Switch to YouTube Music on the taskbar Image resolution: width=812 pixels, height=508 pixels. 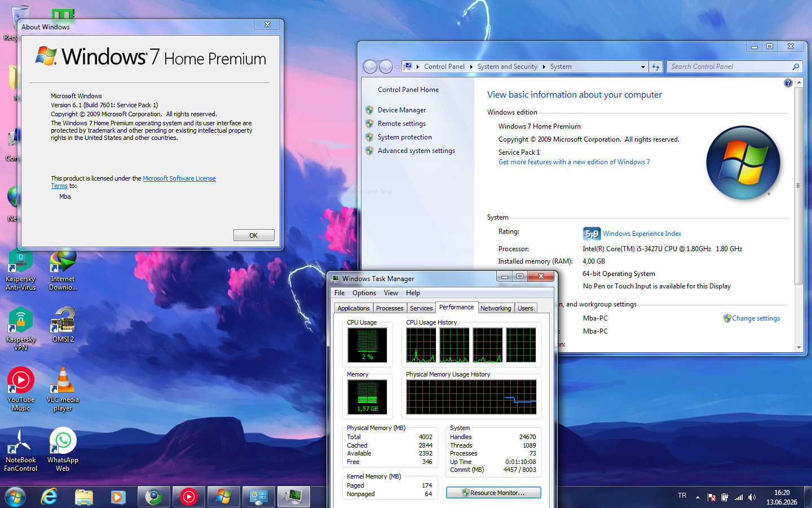click(188, 497)
